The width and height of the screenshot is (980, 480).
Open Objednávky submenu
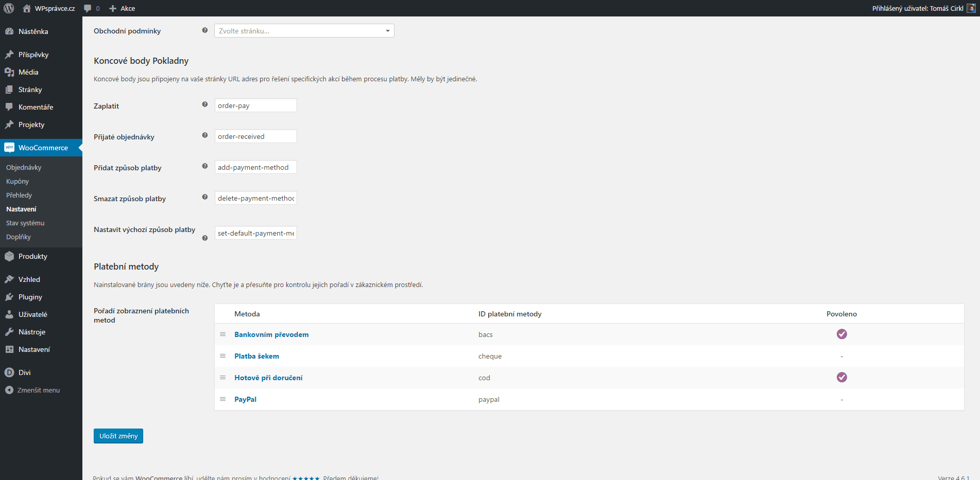click(24, 167)
